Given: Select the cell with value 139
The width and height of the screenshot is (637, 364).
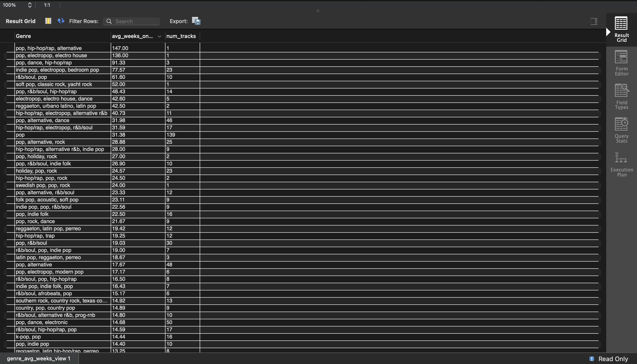Looking at the screenshot, I should click(x=171, y=135).
